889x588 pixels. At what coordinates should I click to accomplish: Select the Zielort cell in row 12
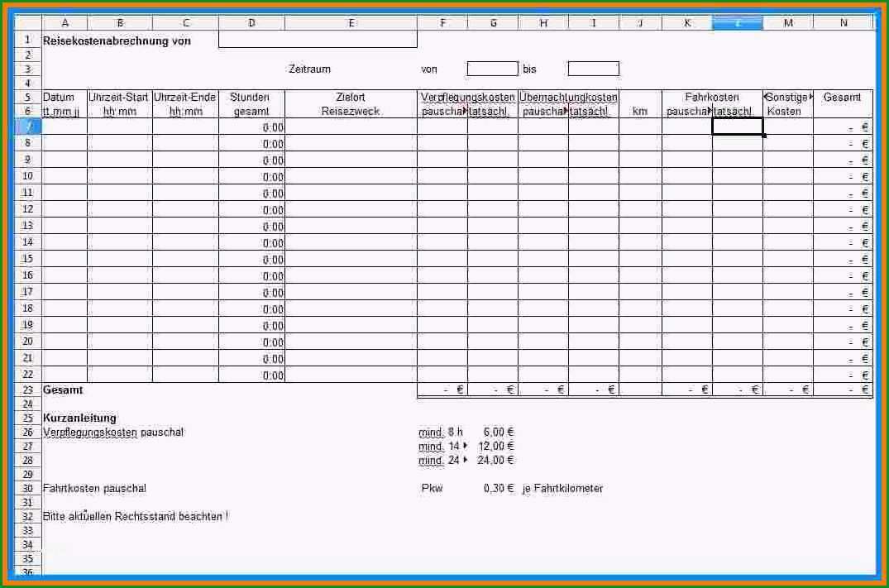coord(351,209)
